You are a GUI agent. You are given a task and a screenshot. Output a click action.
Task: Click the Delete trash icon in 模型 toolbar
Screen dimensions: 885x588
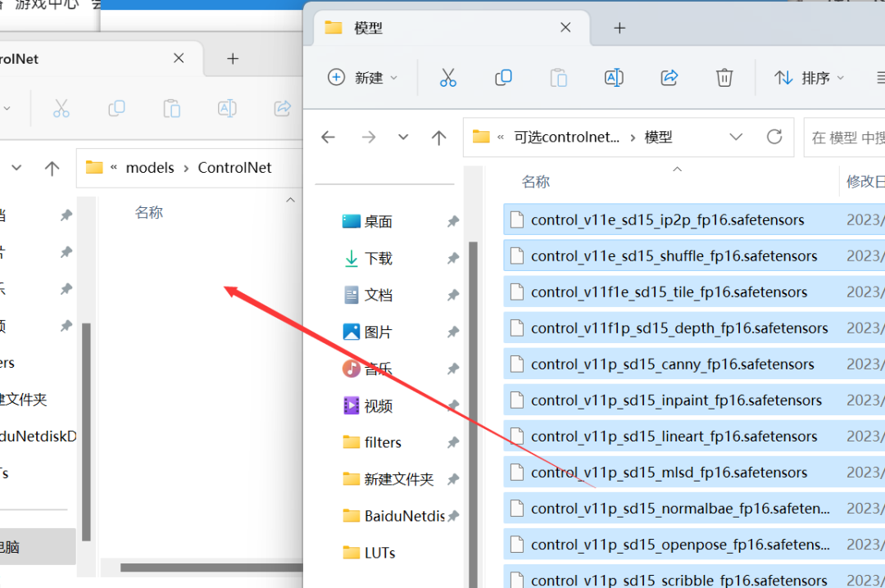click(724, 78)
